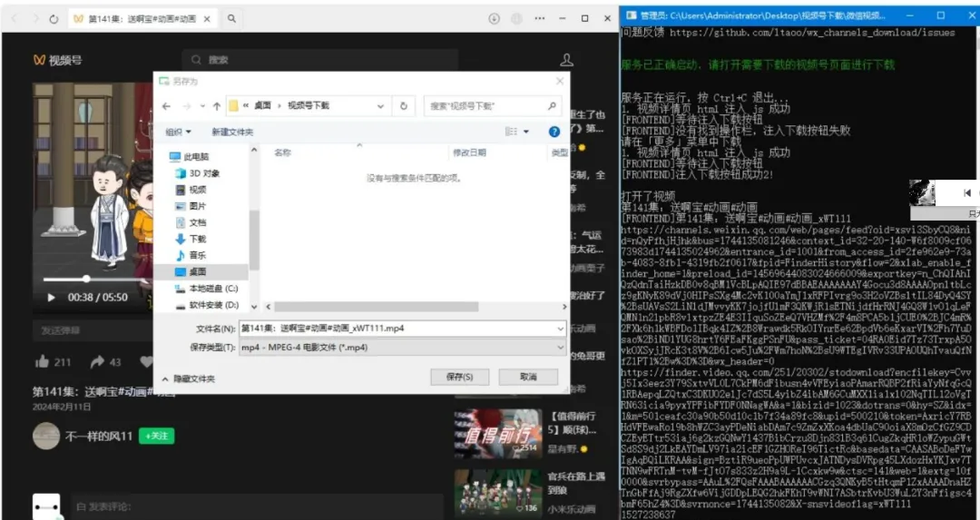980x520 pixels.
Task: Like the video with 211 likes
Action: click(x=53, y=362)
